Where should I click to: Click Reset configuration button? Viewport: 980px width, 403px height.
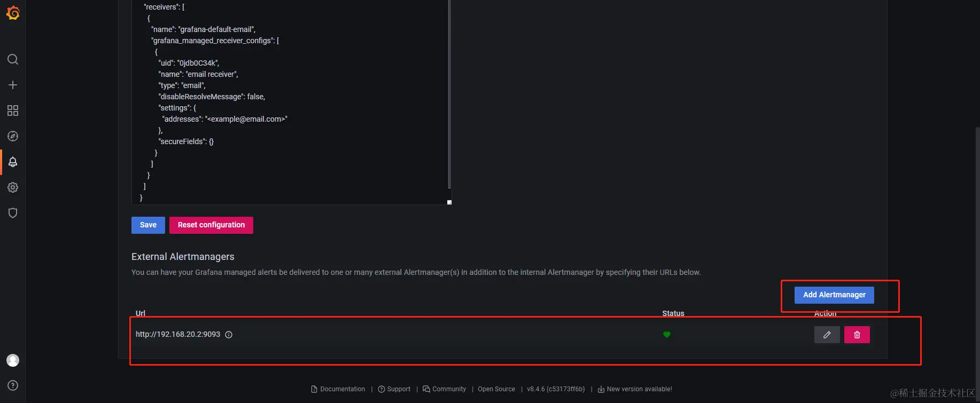click(211, 225)
